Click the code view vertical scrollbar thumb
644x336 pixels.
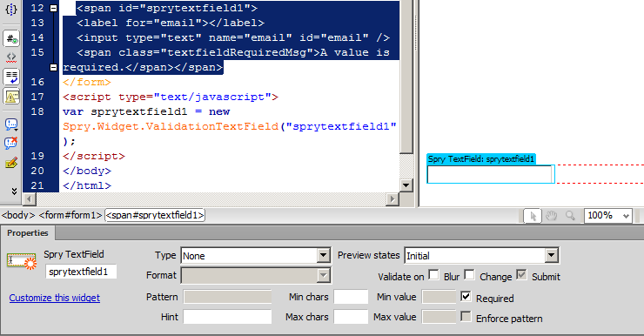click(x=406, y=77)
